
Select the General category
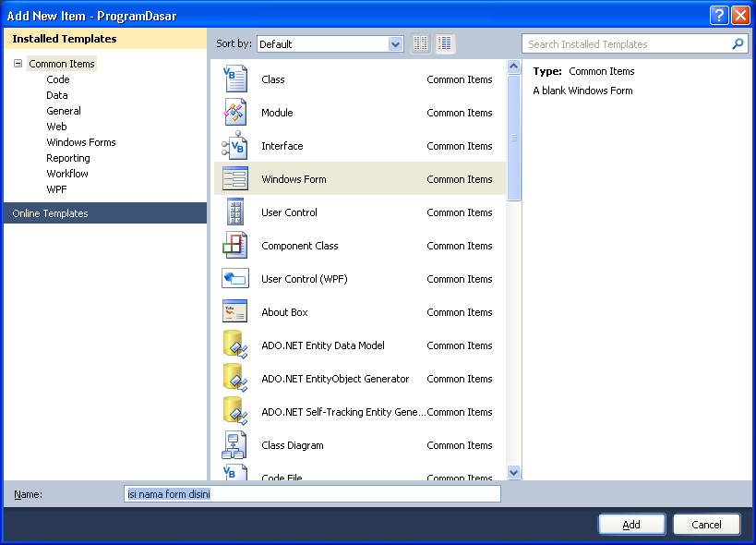click(x=64, y=111)
